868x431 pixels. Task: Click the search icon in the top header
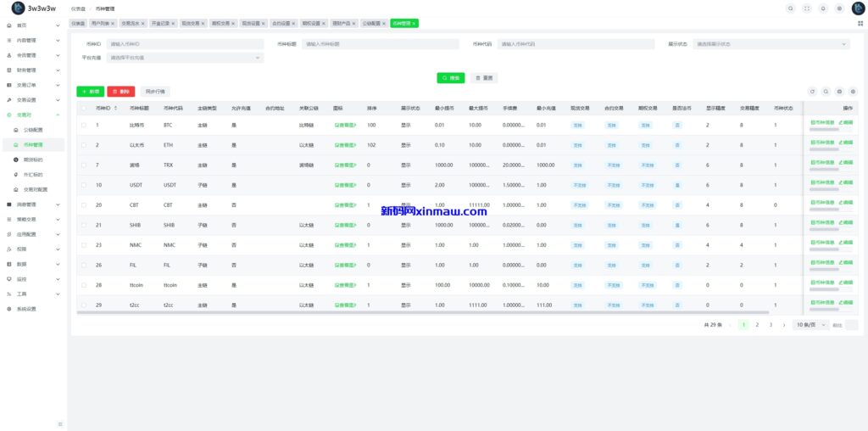(x=792, y=8)
